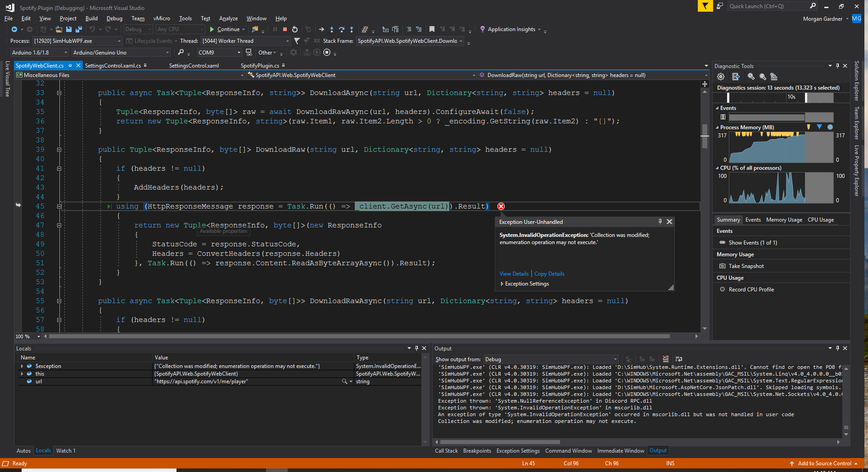The width and height of the screenshot is (868, 472).
Task: Open the vMicro menu
Action: coord(162,18)
